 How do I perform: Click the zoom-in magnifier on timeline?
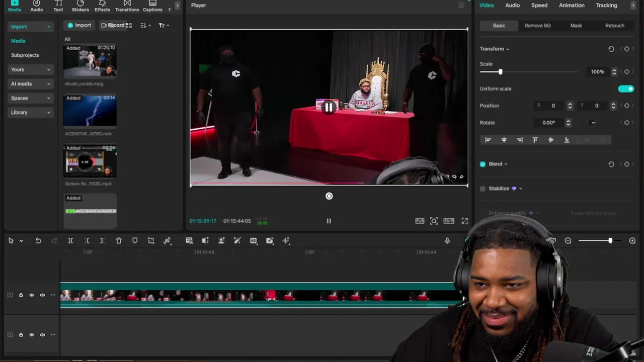pyautogui.click(x=632, y=241)
